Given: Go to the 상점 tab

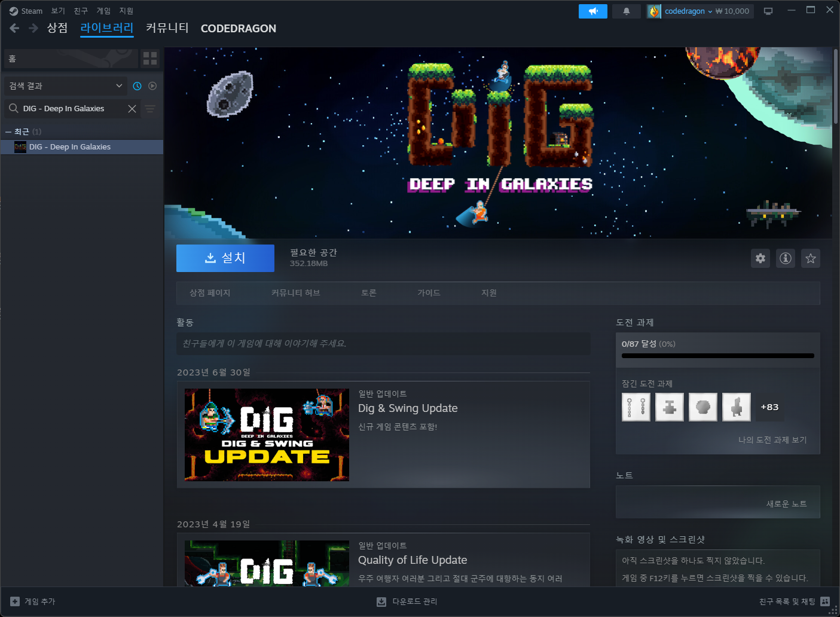Looking at the screenshot, I should [x=57, y=28].
